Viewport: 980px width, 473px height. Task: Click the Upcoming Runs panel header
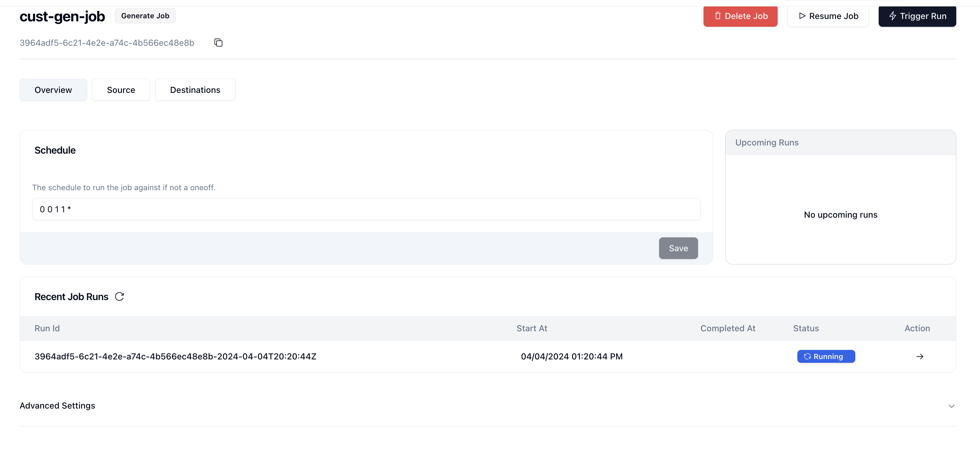click(x=840, y=142)
